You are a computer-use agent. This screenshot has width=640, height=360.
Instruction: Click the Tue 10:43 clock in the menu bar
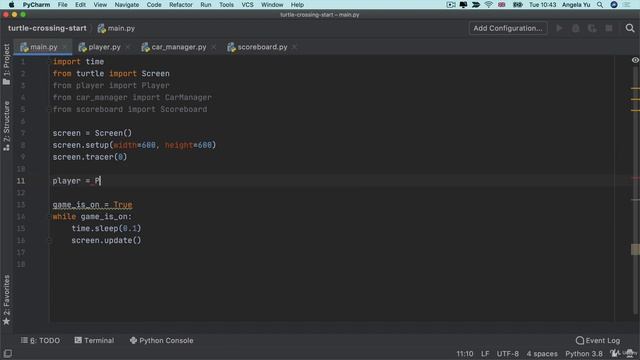coord(542,5)
